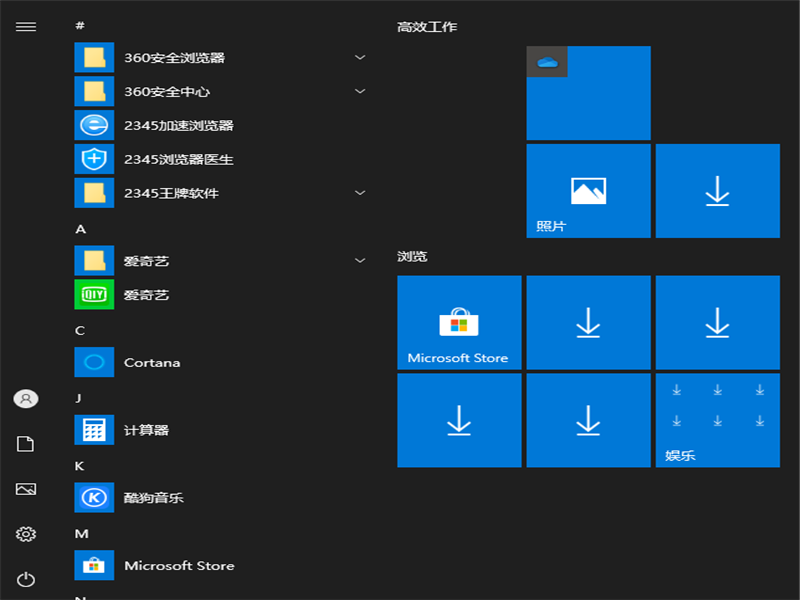Open the Pictures sidebar icon
800x600 pixels.
pos(25,488)
